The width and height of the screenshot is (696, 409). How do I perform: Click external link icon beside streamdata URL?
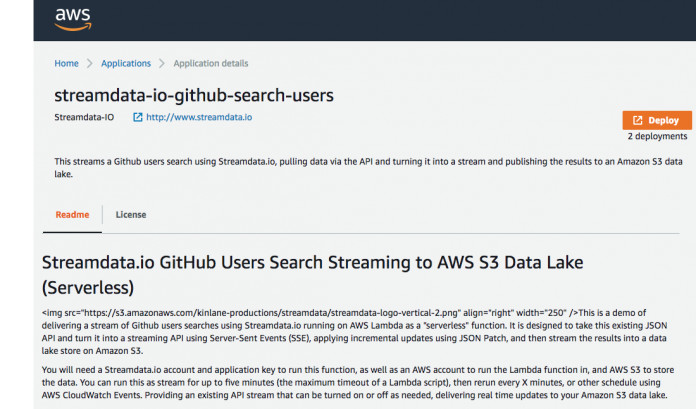click(x=137, y=117)
